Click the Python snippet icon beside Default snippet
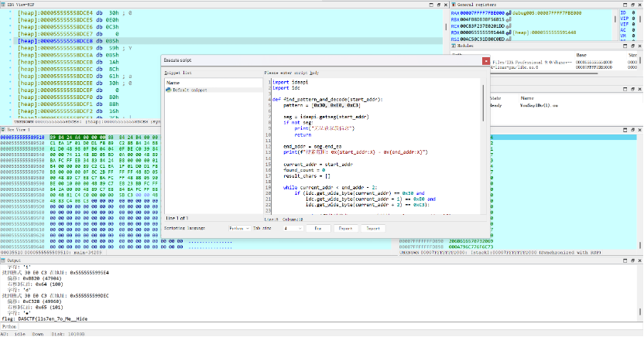 pyautogui.click(x=170, y=90)
